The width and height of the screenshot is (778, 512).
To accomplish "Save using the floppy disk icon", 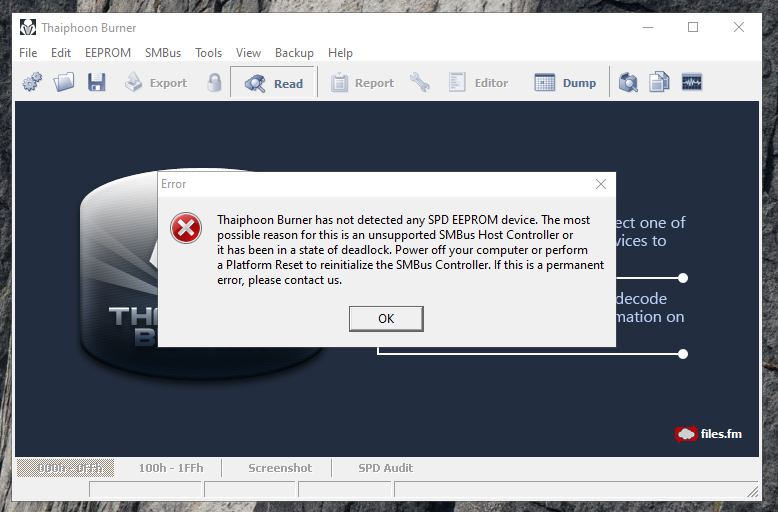I will coord(96,82).
